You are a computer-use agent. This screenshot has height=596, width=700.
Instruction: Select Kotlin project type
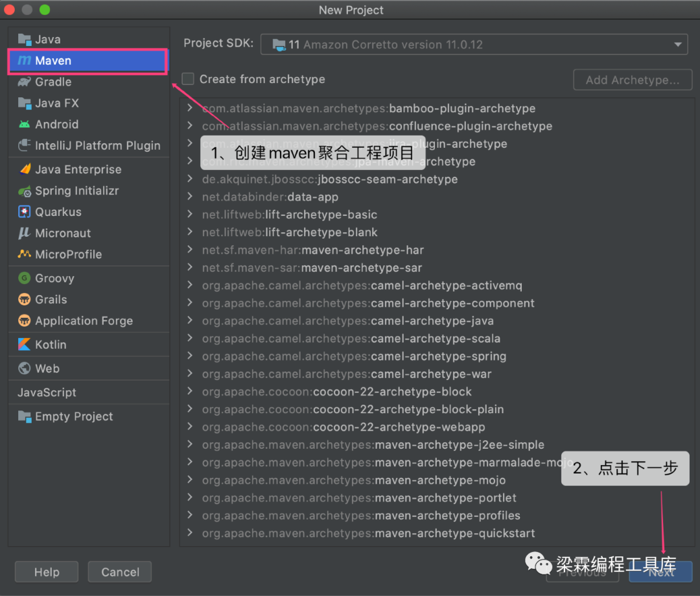(x=89, y=344)
